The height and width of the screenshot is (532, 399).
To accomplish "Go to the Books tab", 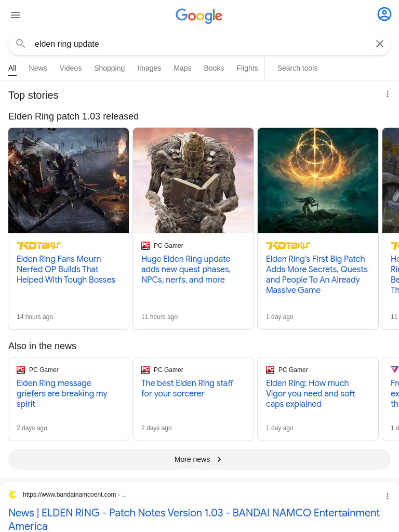I will 214,68.
